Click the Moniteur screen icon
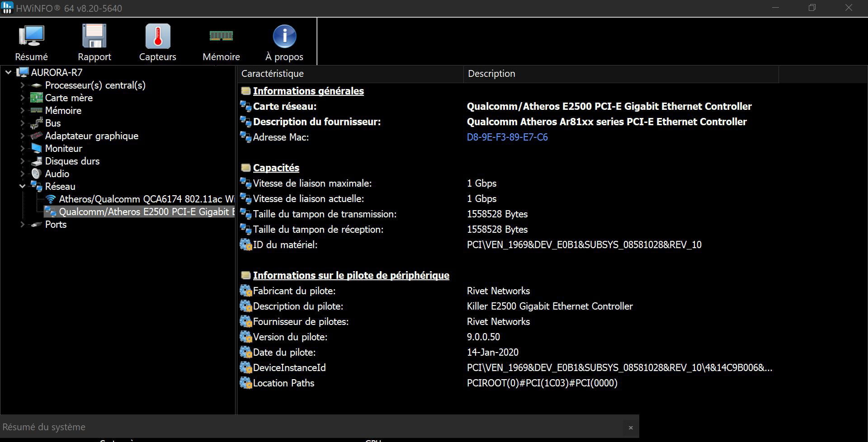The height and width of the screenshot is (442, 868). coord(36,148)
